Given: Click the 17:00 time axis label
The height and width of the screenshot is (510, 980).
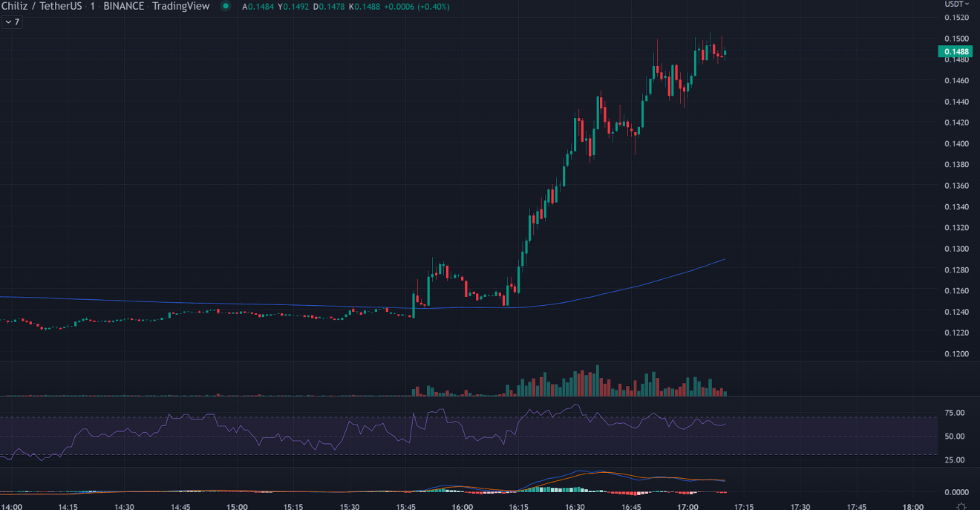Looking at the screenshot, I should click(x=687, y=507).
